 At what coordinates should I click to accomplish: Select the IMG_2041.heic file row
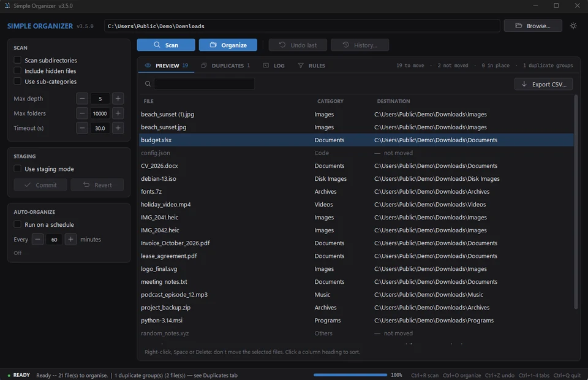(356, 217)
